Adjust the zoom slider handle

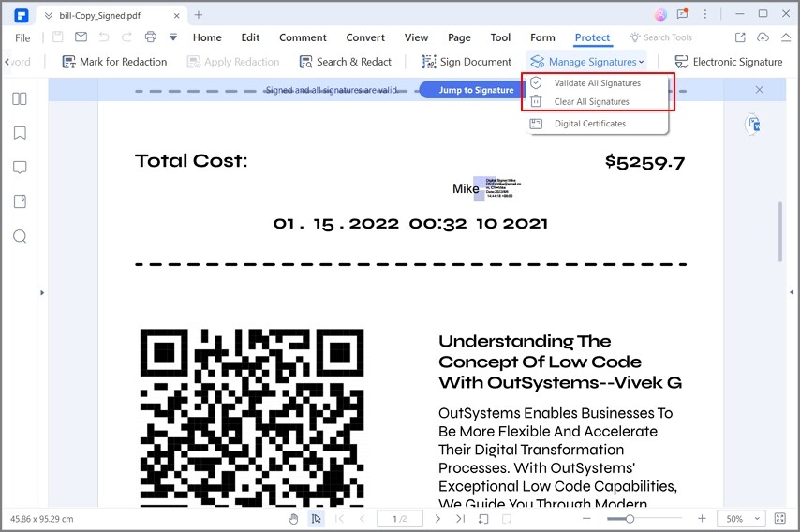630,519
